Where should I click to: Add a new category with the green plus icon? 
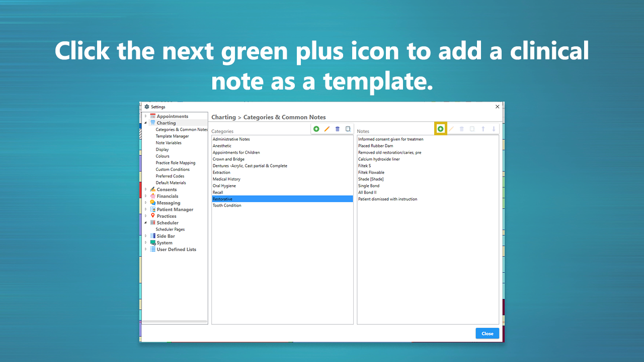[316, 129]
